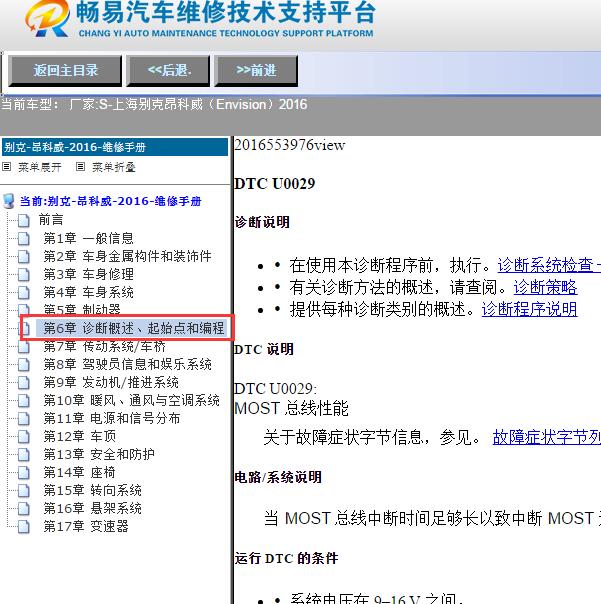The width and height of the screenshot is (601, 604).
Task: Click the page icon beside 第4章
Action: [x=24, y=293]
